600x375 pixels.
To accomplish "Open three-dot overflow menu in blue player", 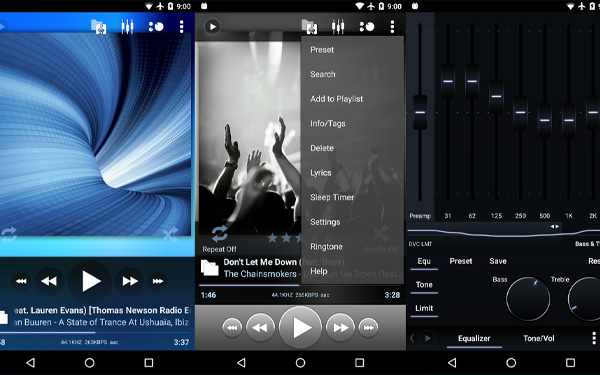I will [x=181, y=26].
